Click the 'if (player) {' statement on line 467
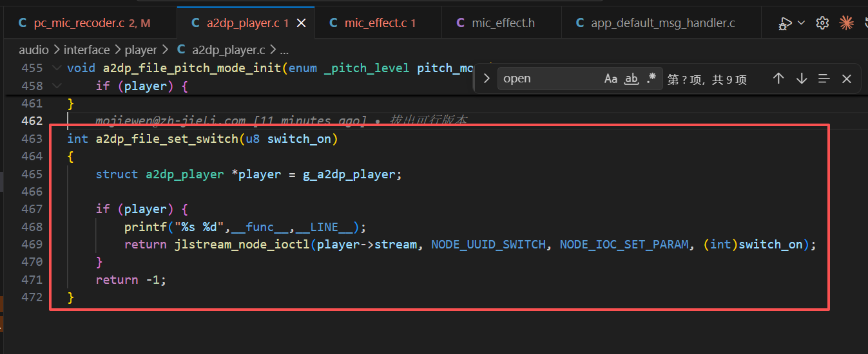Image resolution: width=868 pixels, height=354 pixels. click(x=142, y=209)
